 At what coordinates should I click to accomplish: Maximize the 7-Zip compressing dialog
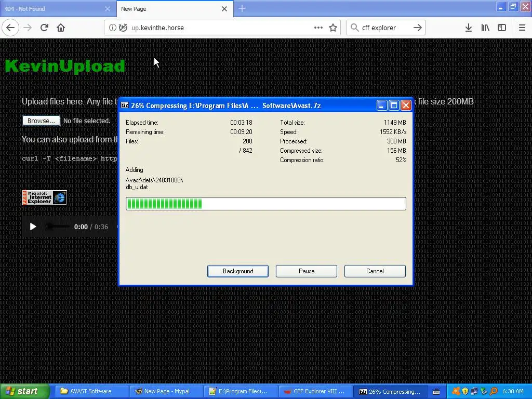pyautogui.click(x=394, y=105)
